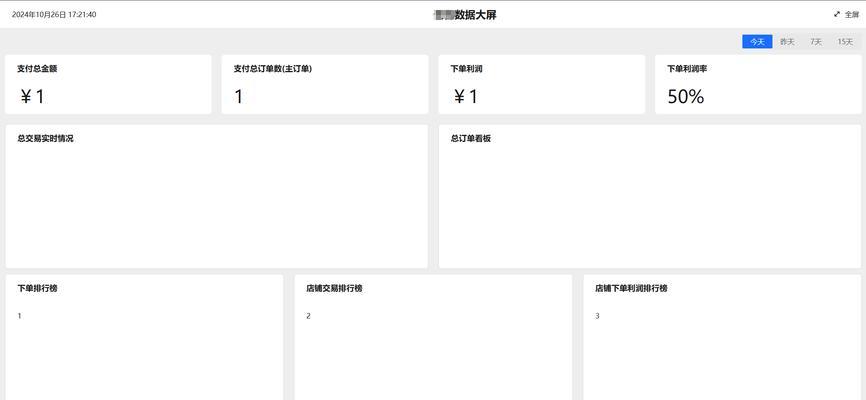Viewport: 866px width, 400px height.
Task: Click the 总订单看板 panel title
Action: [471, 139]
